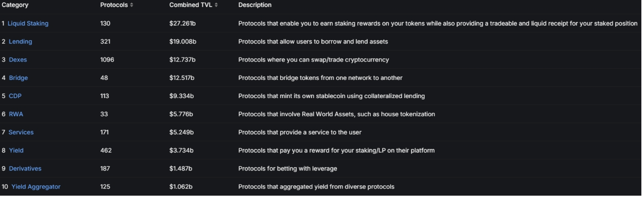Click the $1.062b TVL value
Image resolution: width=644 pixels, height=197 pixels.
click(x=181, y=187)
